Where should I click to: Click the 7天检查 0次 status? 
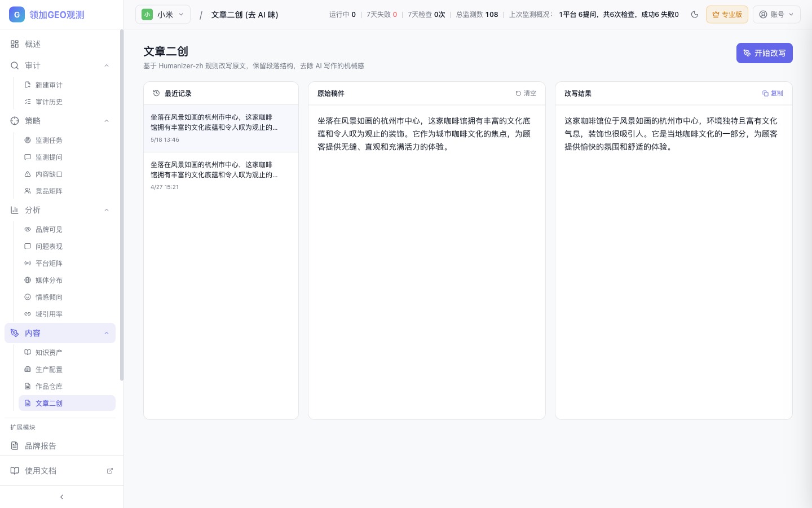(426, 15)
